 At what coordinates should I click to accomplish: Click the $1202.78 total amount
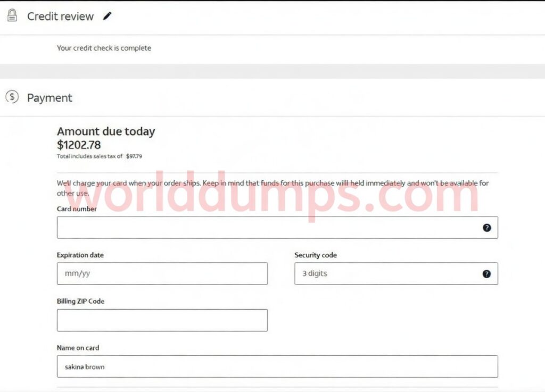tap(79, 145)
